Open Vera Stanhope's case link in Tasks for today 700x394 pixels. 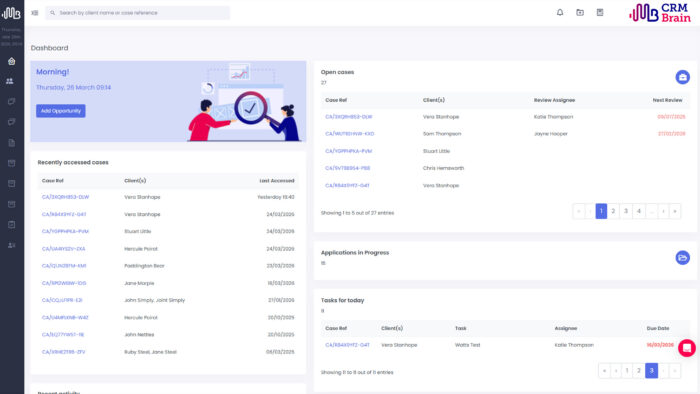pyautogui.click(x=347, y=345)
